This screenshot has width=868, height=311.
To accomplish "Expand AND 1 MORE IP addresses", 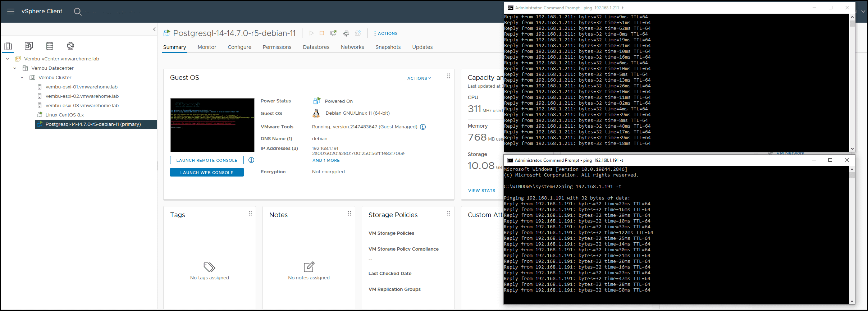I will coord(326,160).
